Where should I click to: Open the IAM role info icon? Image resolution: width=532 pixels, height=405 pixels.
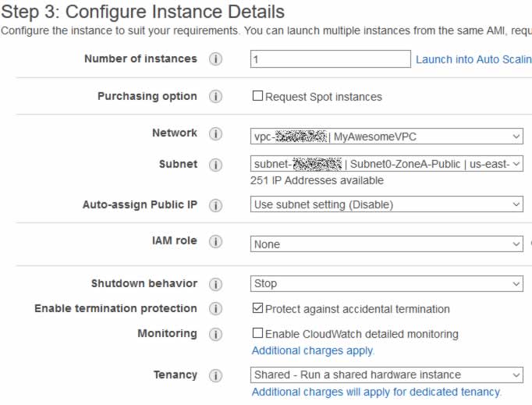click(x=215, y=241)
